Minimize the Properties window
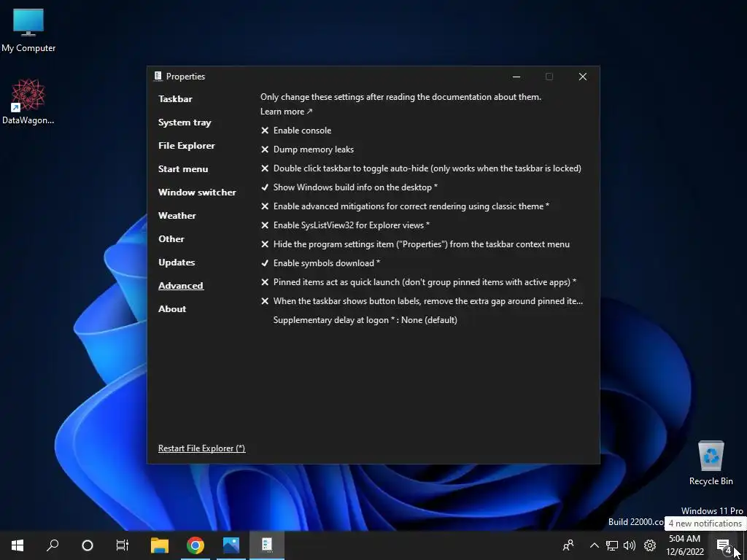Screen dimensions: 747x560 516,77
